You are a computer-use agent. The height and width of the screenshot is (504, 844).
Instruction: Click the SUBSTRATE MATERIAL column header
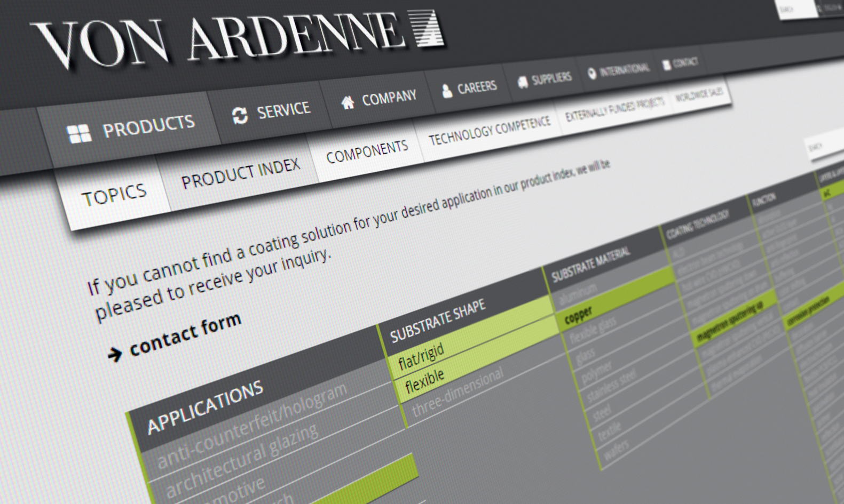click(590, 264)
